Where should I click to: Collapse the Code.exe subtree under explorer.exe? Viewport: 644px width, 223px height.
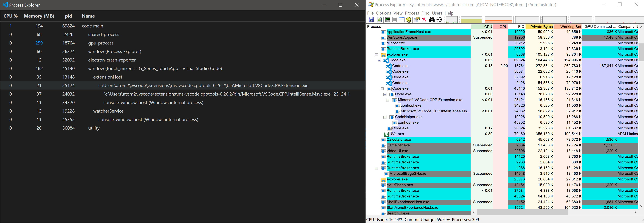point(379,60)
